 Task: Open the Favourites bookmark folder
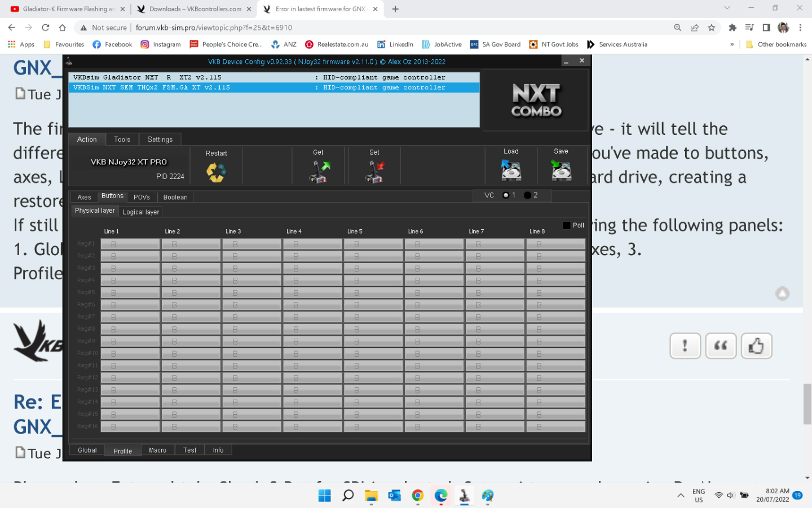pyautogui.click(x=64, y=44)
